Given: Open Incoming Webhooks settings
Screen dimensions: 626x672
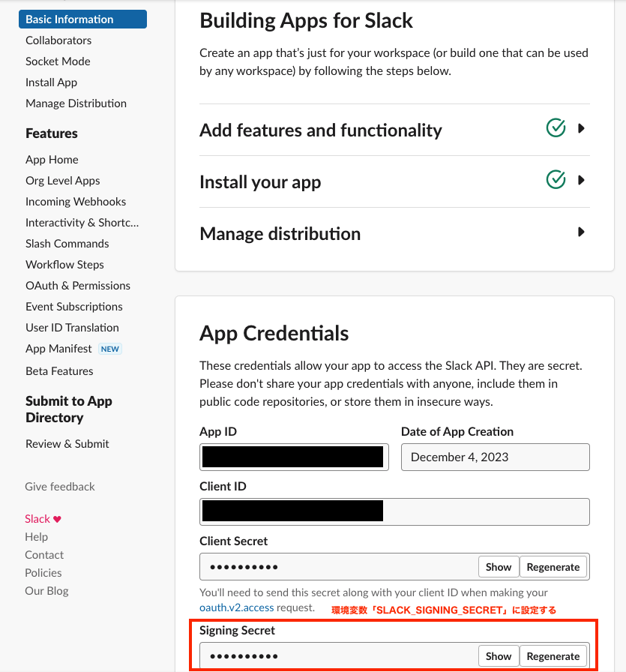Looking at the screenshot, I should [x=76, y=202].
